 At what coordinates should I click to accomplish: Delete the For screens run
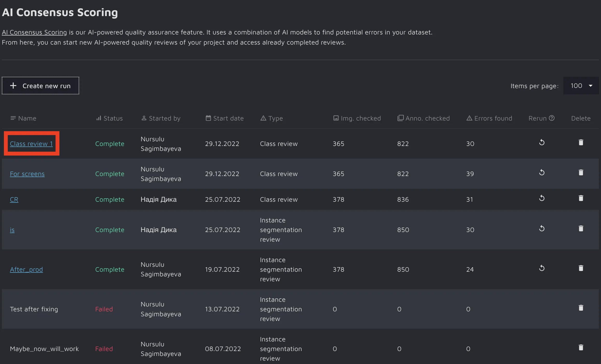click(581, 172)
